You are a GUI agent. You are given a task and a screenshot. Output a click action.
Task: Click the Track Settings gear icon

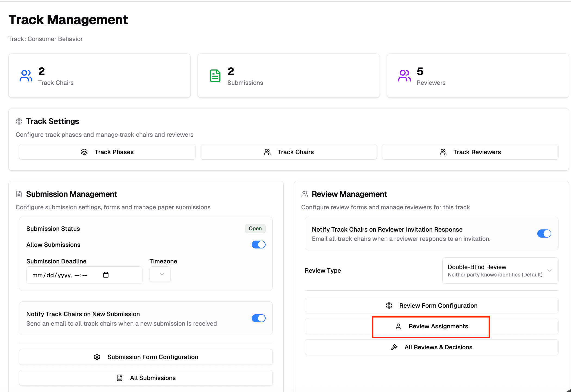pos(19,122)
